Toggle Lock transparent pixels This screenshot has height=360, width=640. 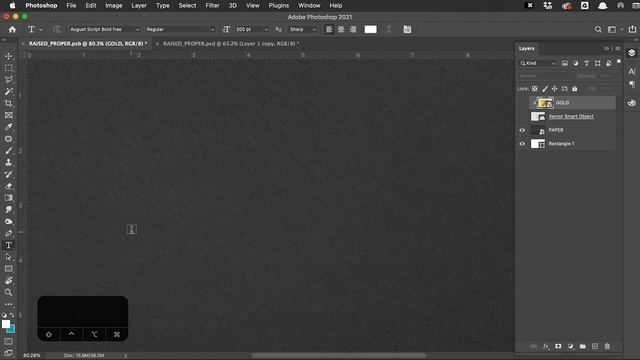click(x=535, y=89)
